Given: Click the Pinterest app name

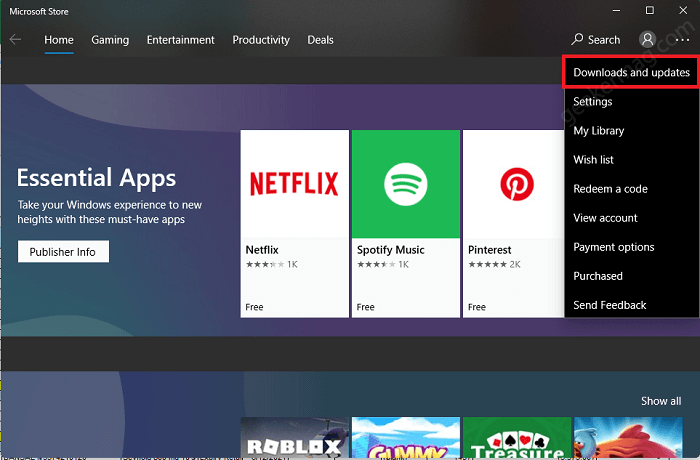Looking at the screenshot, I should [490, 250].
